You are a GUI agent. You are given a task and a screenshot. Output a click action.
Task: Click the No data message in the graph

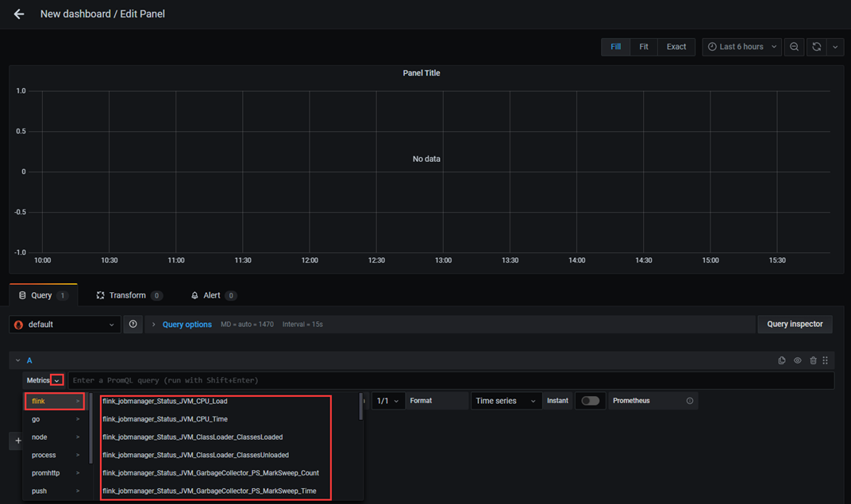pyautogui.click(x=426, y=159)
